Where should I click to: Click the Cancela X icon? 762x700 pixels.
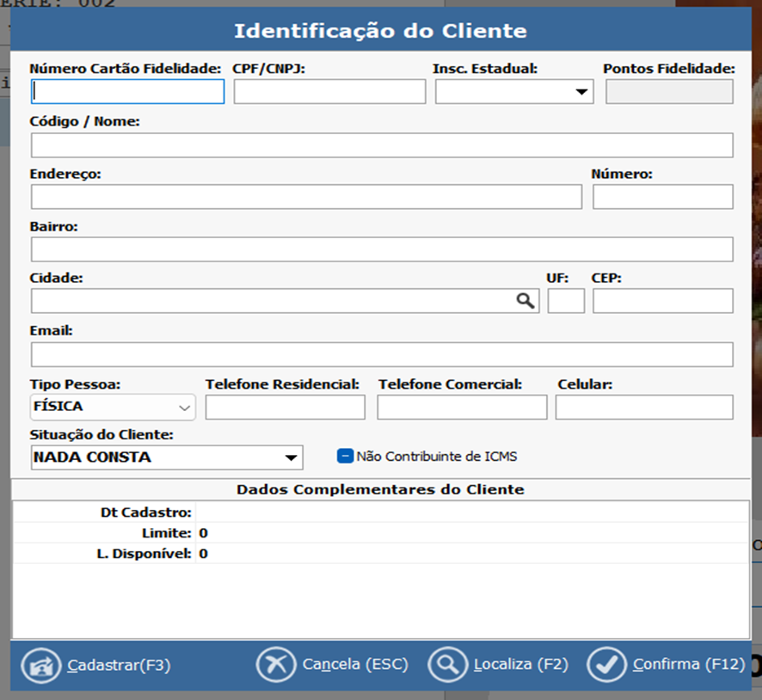(x=276, y=665)
